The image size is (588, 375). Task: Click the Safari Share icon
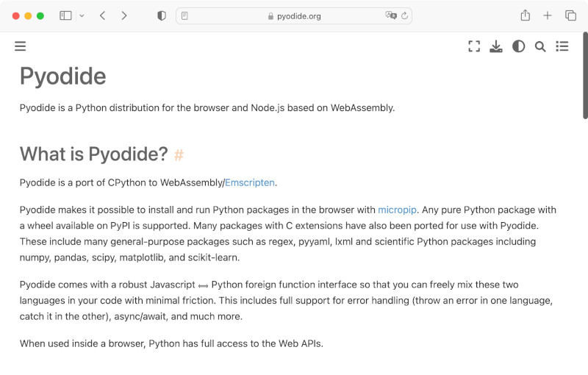[525, 15]
